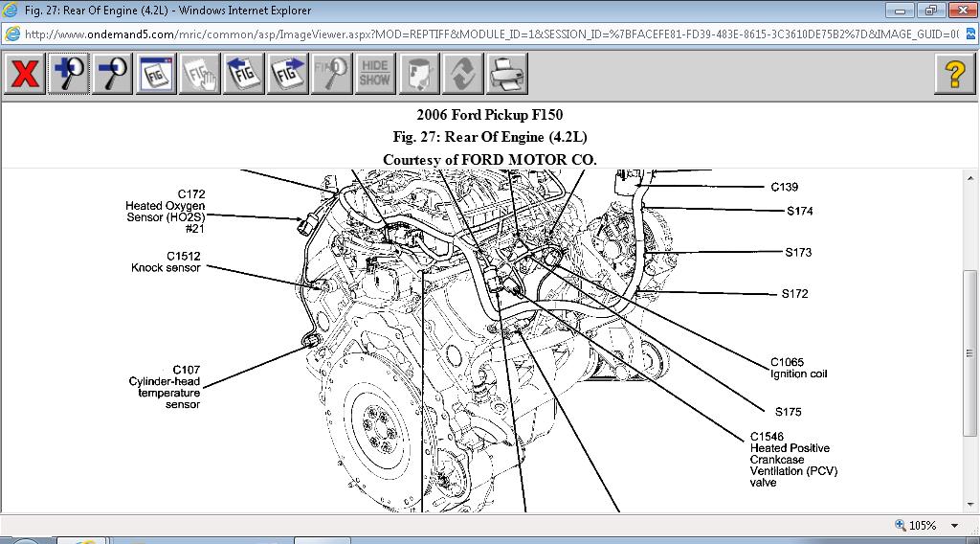Click the IE logo in title bar
The height and width of the screenshot is (544, 980).
pos(10,10)
